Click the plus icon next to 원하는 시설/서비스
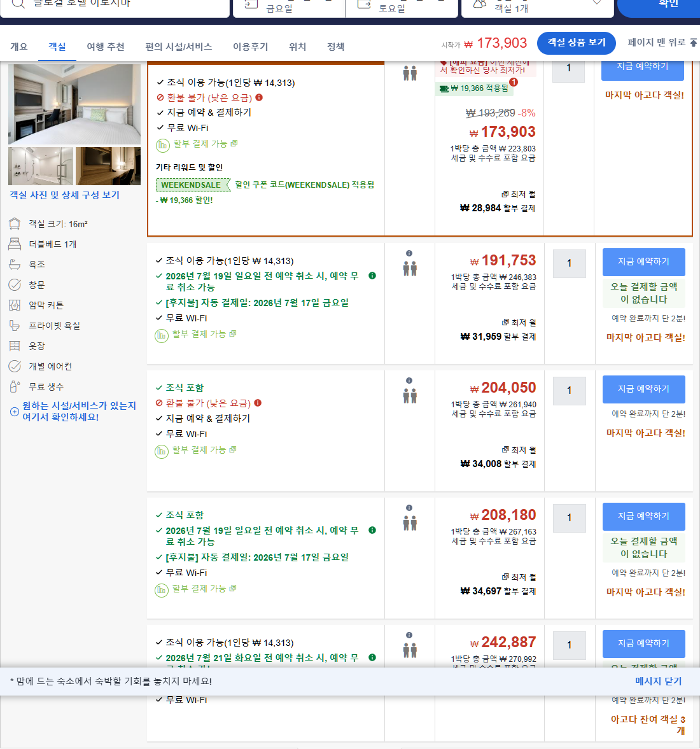This screenshot has height=749, width=700. (15, 411)
